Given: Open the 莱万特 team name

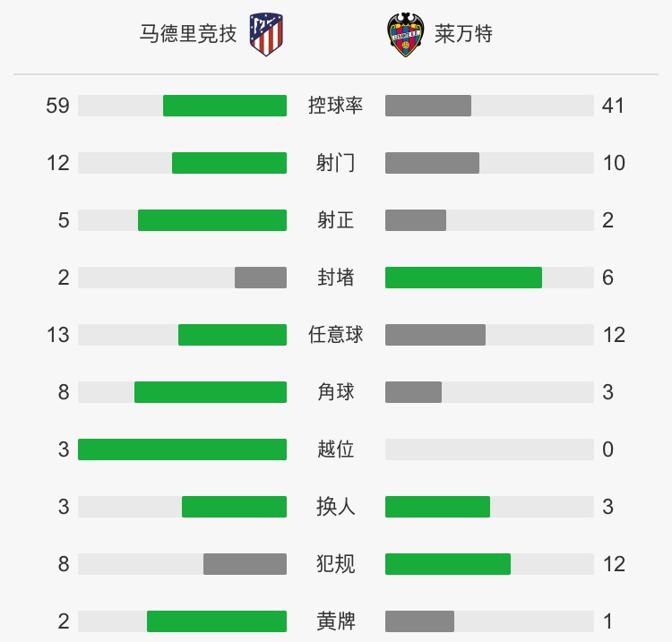Looking at the screenshot, I should (x=463, y=34).
